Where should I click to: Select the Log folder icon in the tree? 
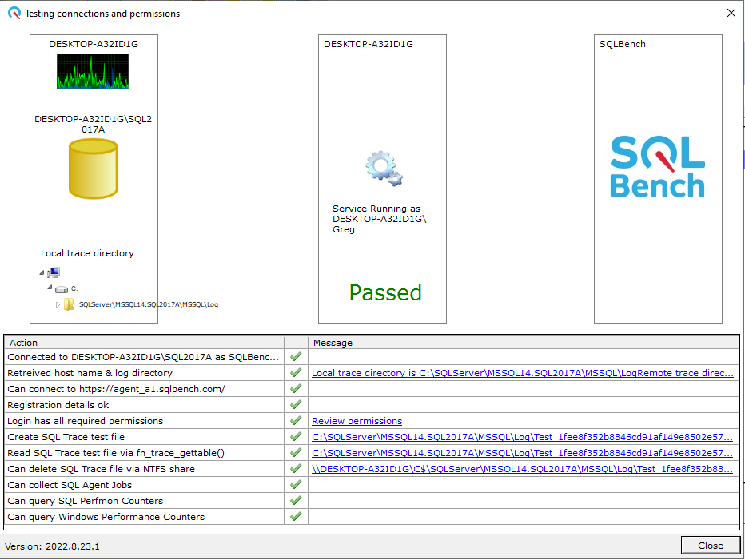click(70, 304)
